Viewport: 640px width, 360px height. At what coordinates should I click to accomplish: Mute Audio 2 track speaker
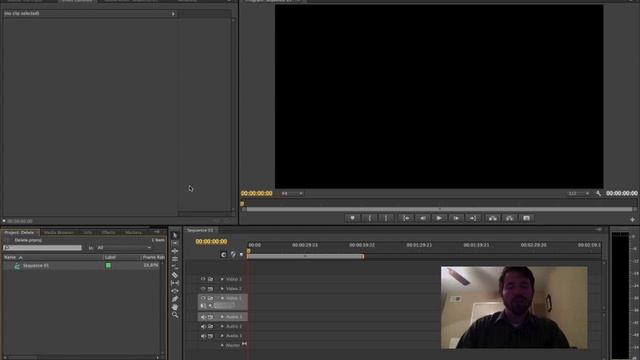[203, 327]
